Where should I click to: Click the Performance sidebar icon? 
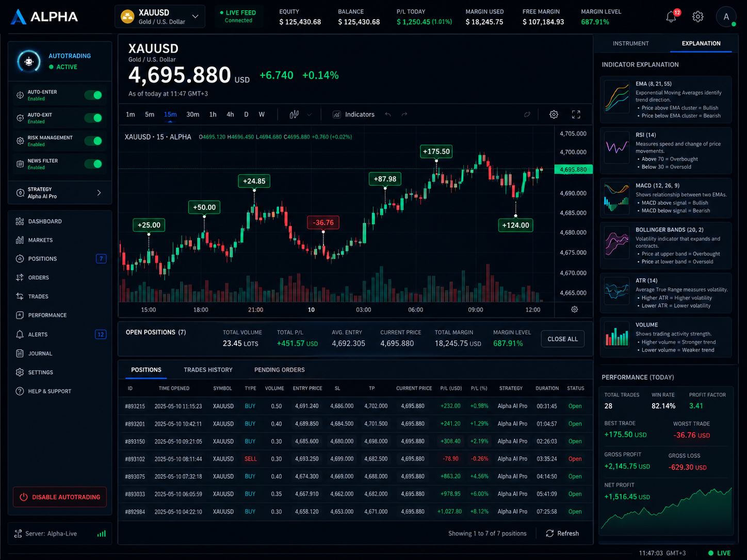coord(20,315)
